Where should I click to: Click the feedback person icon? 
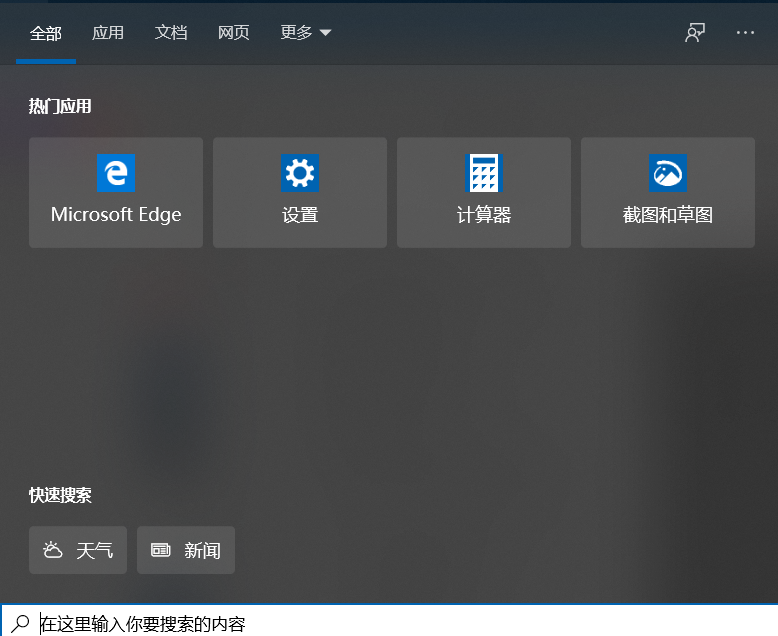[x=695, y=33]
